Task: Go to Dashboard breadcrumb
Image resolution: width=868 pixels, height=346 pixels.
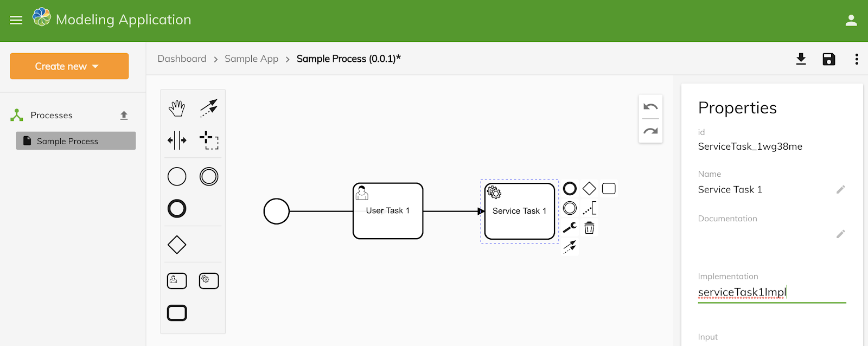Action: pos(182,59)
